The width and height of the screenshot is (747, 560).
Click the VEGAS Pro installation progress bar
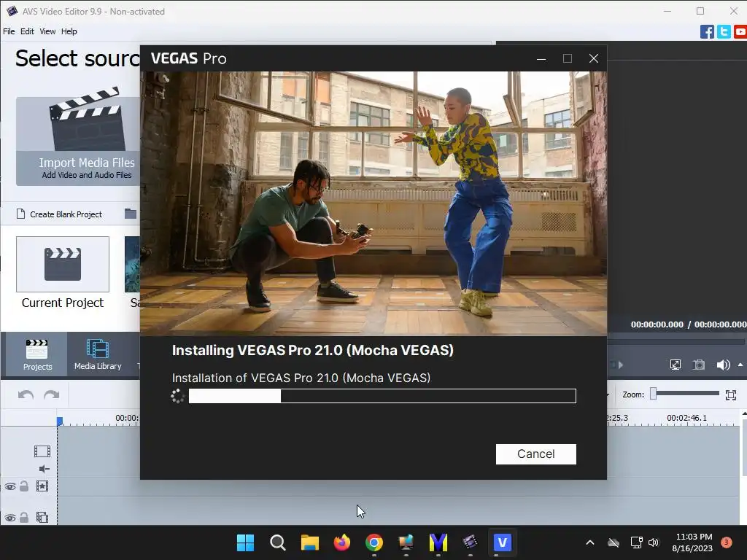(x=382, y=396)
